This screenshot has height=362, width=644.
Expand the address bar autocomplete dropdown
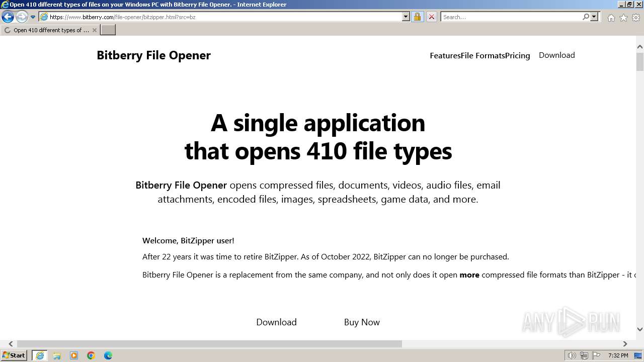click(406, 17)
